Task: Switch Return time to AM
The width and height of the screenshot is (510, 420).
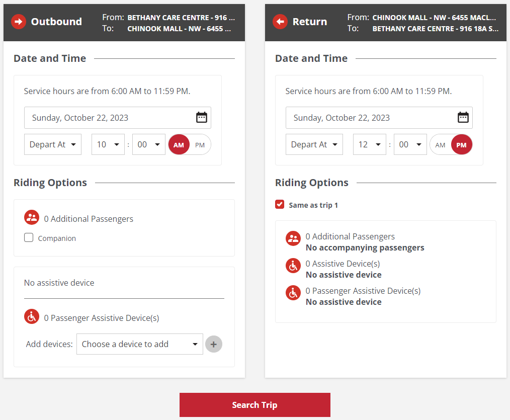Action: pos(440,145)
